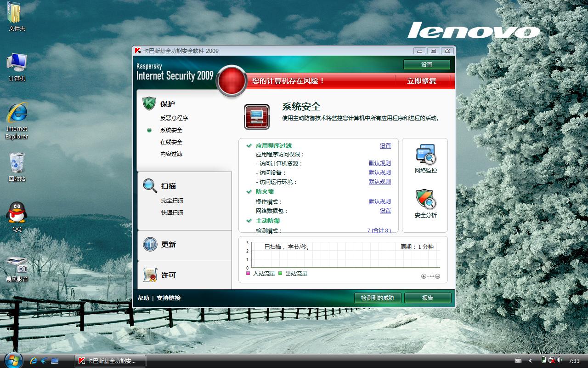588x368 pixels.
Task: Click the volume speaker tray icon
Action: click(560, 361)
